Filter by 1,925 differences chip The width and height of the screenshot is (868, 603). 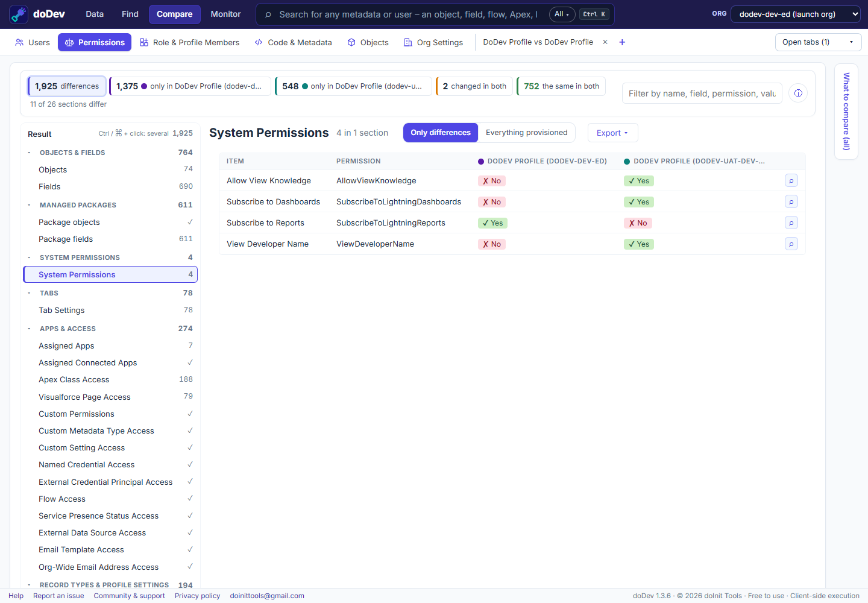pos(67,86)
